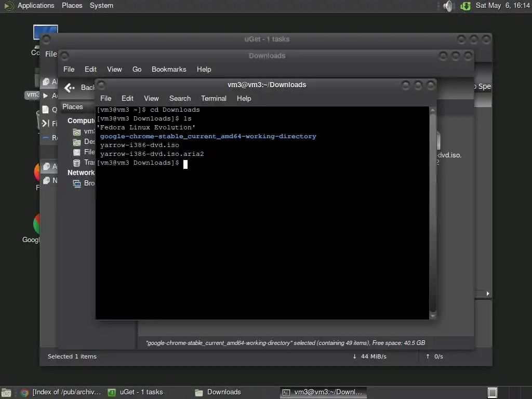Click the volume speaker icon in panel
Viewport: 532px width, 399px height.
[x=448, y=6]
